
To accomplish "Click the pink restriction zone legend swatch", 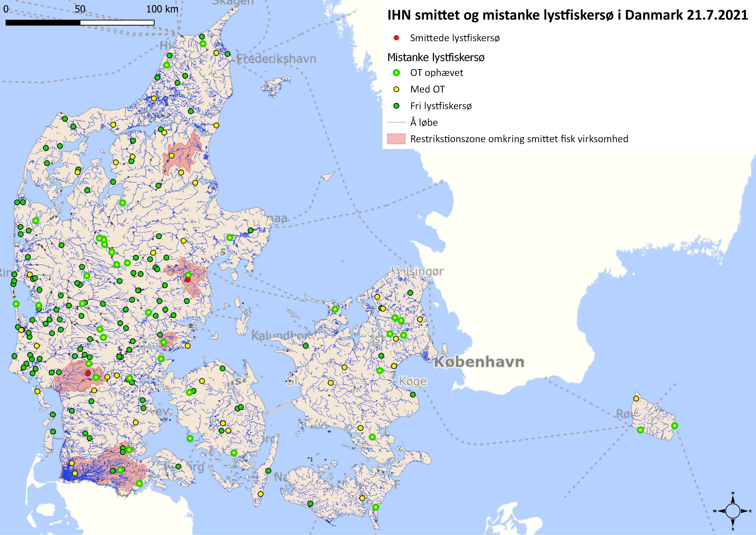I will tap(396, 139).
